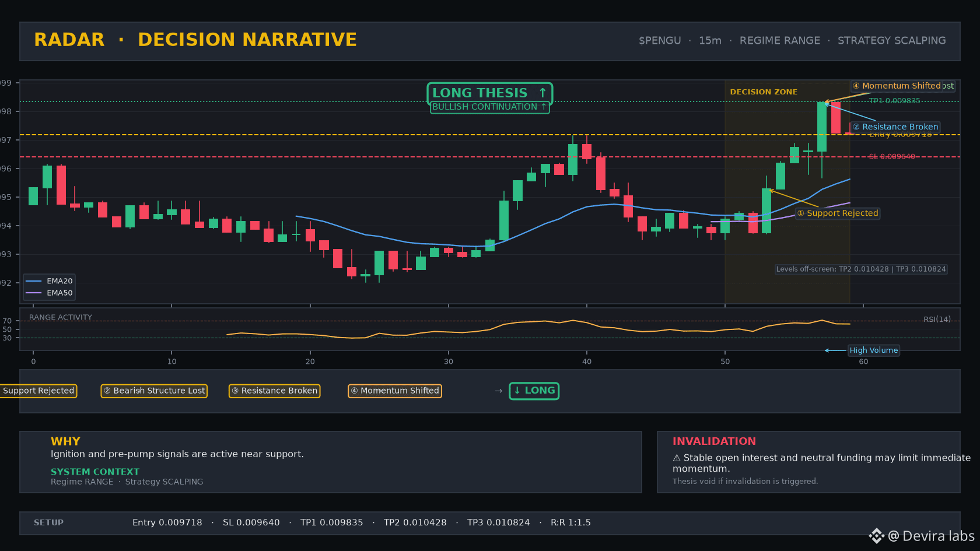This screenshot has height=551, width=980.
Task: Select the green LONG signal badge
Action: click(x=534, y=391)
